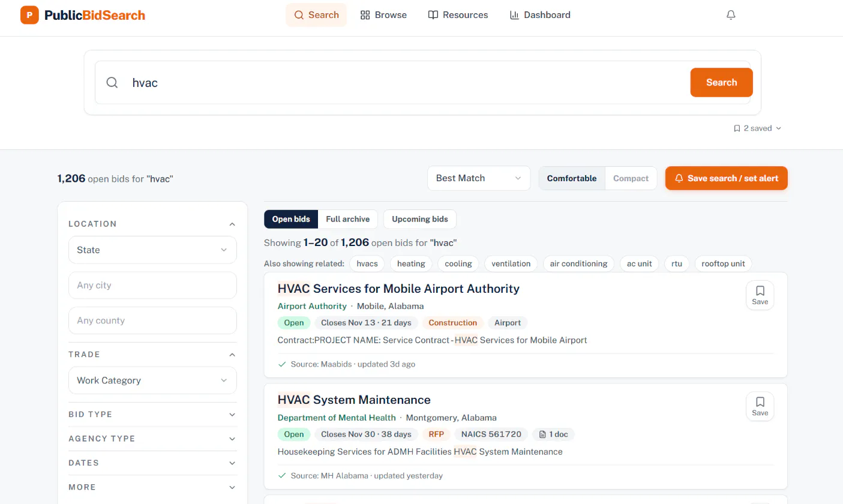Click the orange Search button

tap(721, 83)
